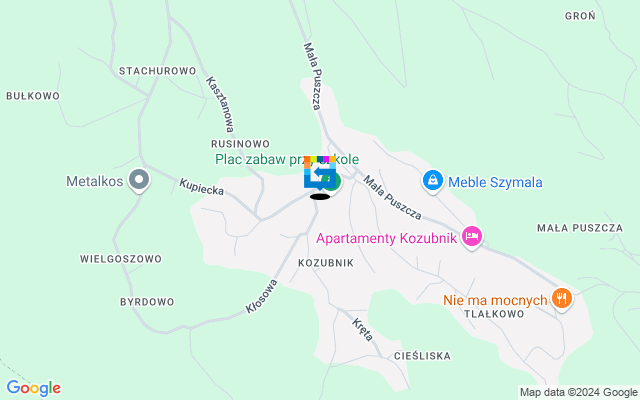This screenshot has height=400, width=640.
Task: Click the STACHUROWO area label
Action: pos(158,71)
